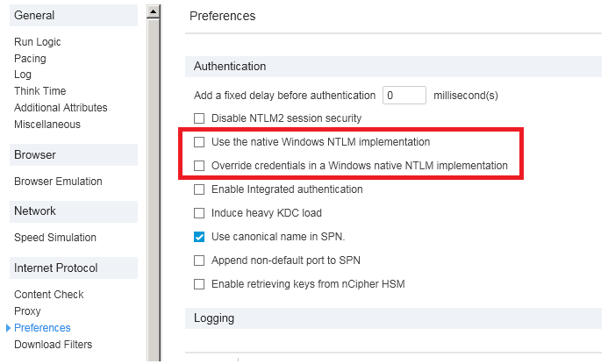The image size is (608, 364).
Task: Go to Log settings
Action: [x=23, y=75]
